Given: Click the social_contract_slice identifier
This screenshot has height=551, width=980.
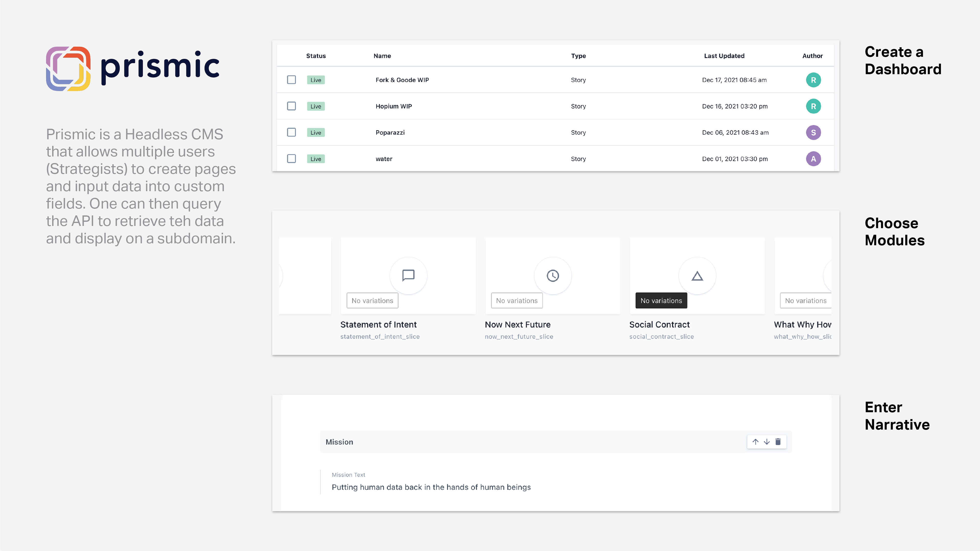Looking at the screenshot, I should point(661,336).
